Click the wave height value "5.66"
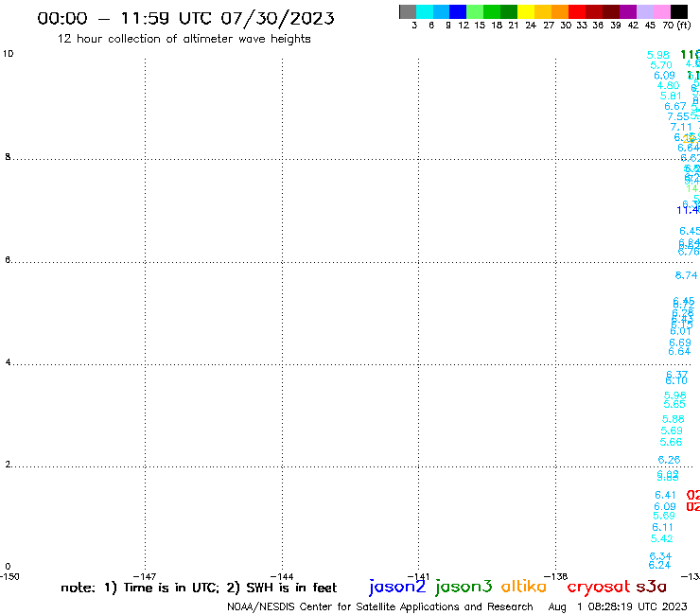700x615 pixels. (671, 442)
